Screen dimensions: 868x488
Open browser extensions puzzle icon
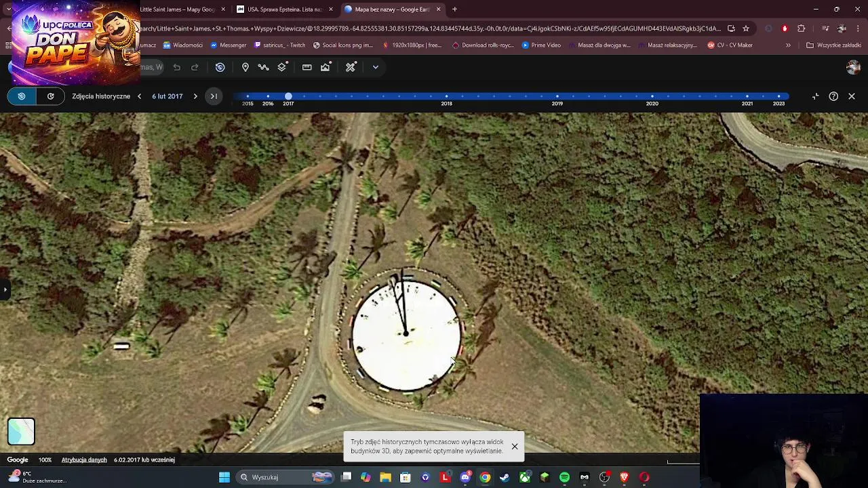pyautogui.click(x=802, y=28)
